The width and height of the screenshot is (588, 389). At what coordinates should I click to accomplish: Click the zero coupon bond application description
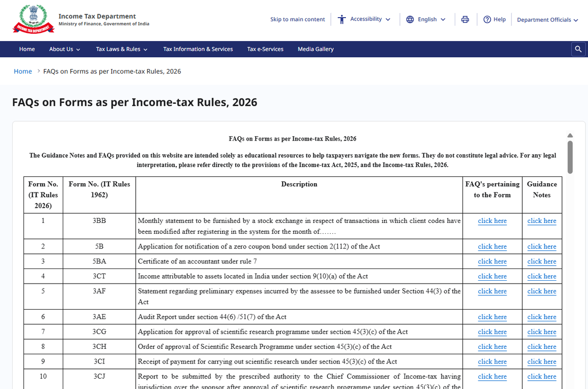point(259,246)
